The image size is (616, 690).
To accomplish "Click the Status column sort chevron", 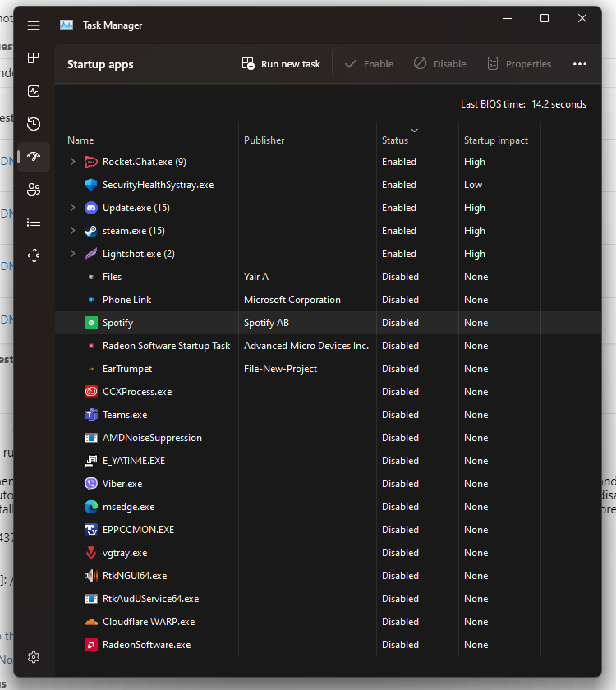I will pyautogui.click(x=415, y=130).
